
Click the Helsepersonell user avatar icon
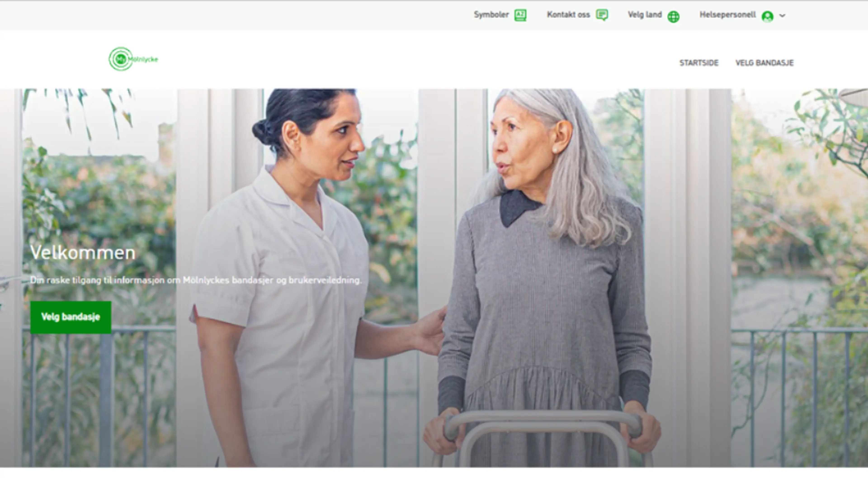(767, 16)
